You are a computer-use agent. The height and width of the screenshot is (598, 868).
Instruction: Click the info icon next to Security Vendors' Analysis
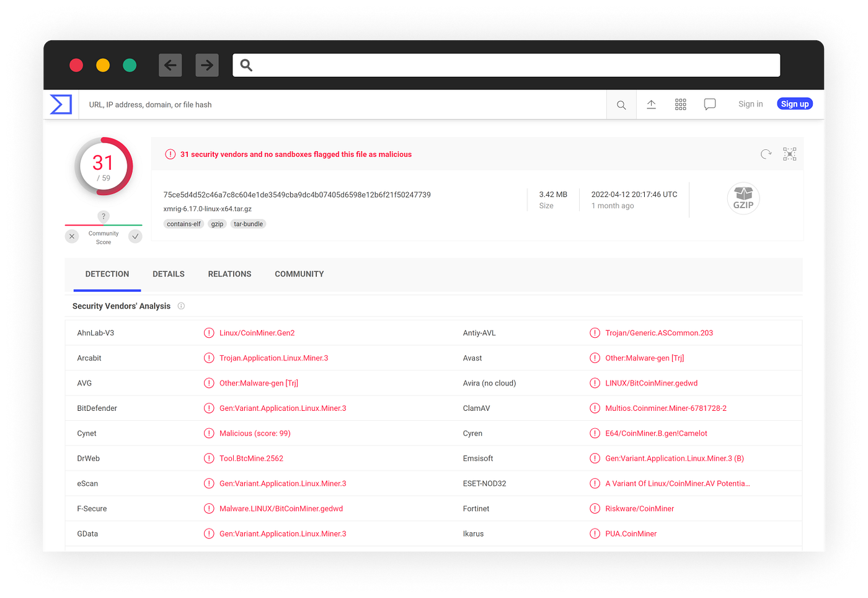181,306
